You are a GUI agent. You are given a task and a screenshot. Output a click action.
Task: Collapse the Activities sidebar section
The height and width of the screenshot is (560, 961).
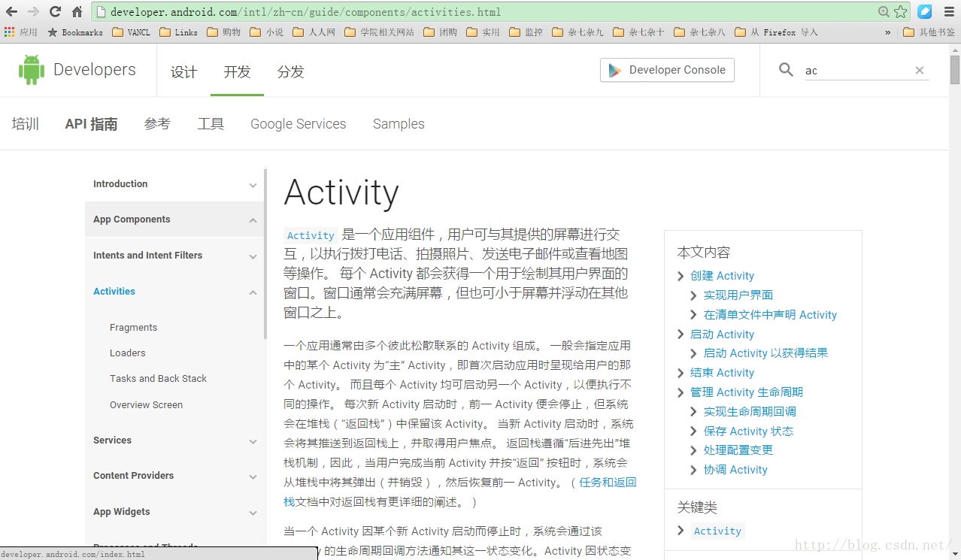click(253, 292)
